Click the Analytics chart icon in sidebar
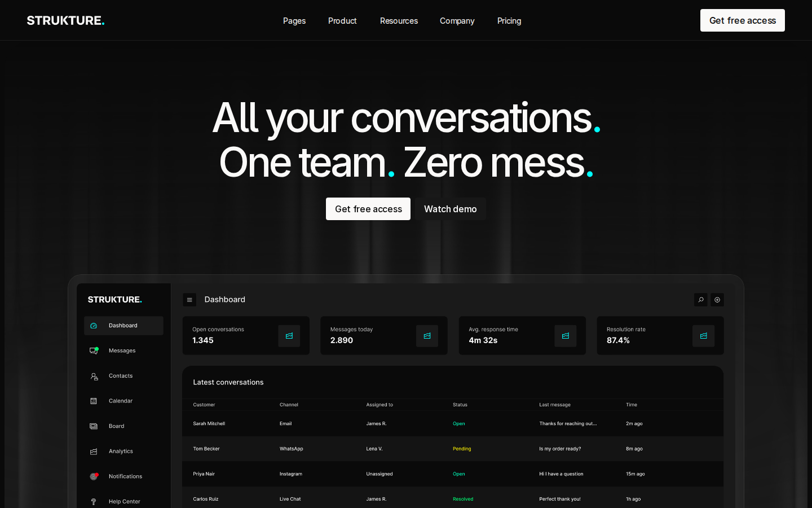The image size is (812, 508). tap(94, 452)
